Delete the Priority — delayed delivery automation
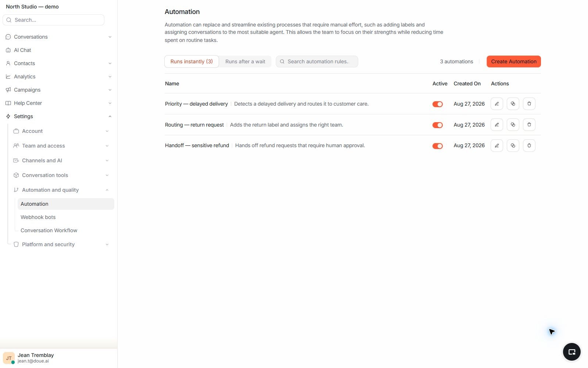The image size is (588, 368). tap(529, 104)
